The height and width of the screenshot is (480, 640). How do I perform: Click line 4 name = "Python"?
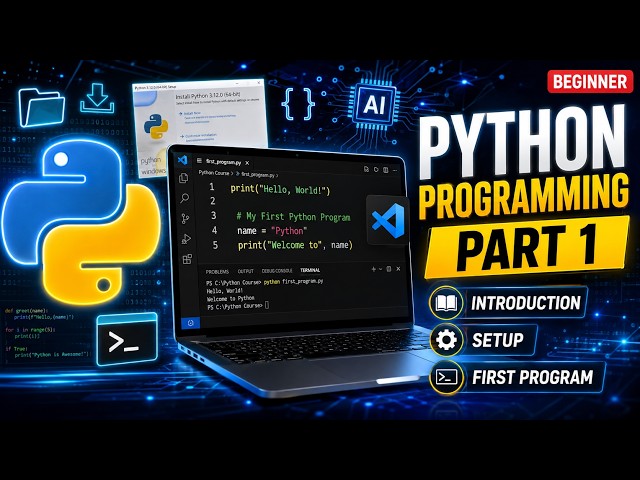(x=272, y=231)
